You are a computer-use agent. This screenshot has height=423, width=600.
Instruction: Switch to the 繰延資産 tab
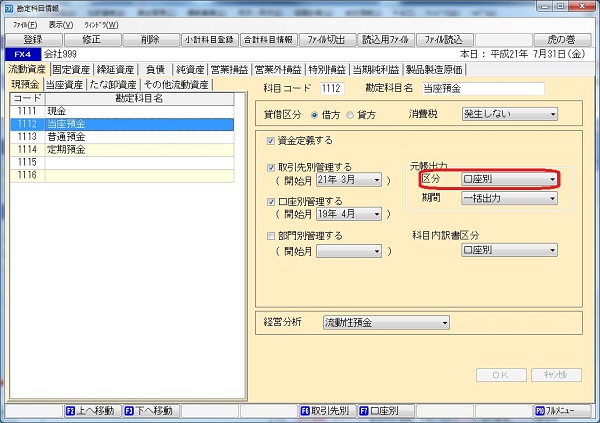(116, 70)
